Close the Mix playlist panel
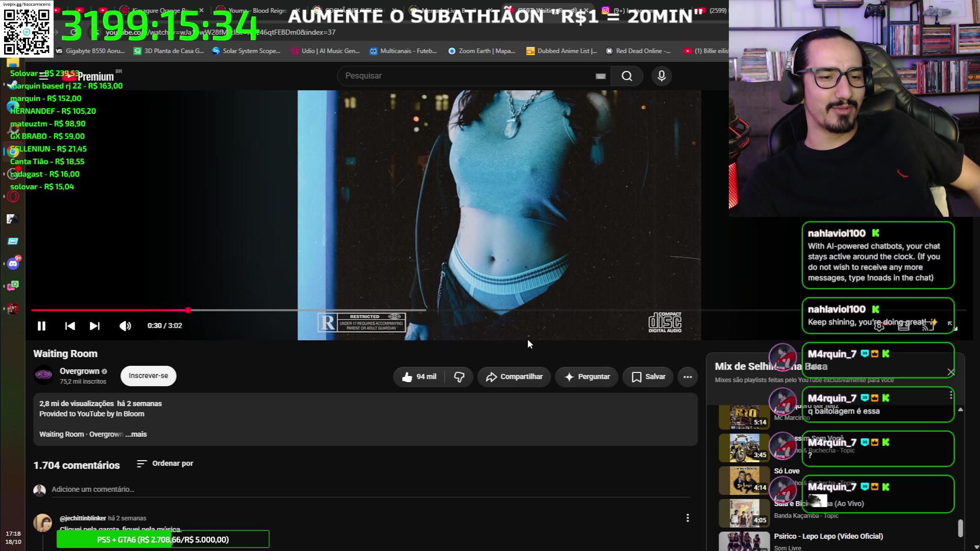 (951, 372)
